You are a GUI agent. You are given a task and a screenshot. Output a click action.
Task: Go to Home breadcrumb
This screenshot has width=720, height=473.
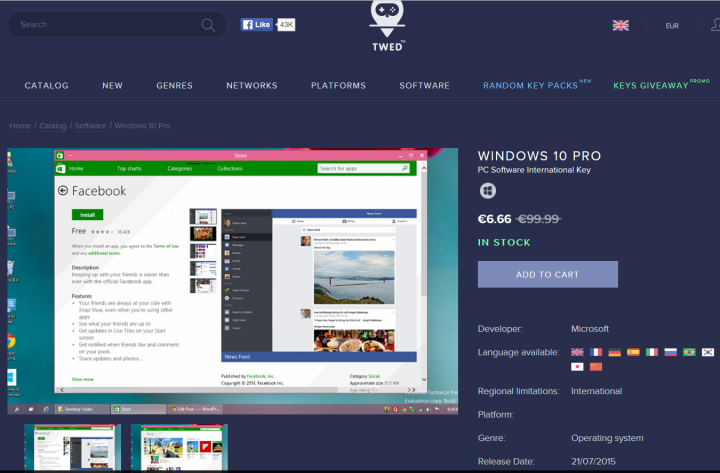pos(20,126)
